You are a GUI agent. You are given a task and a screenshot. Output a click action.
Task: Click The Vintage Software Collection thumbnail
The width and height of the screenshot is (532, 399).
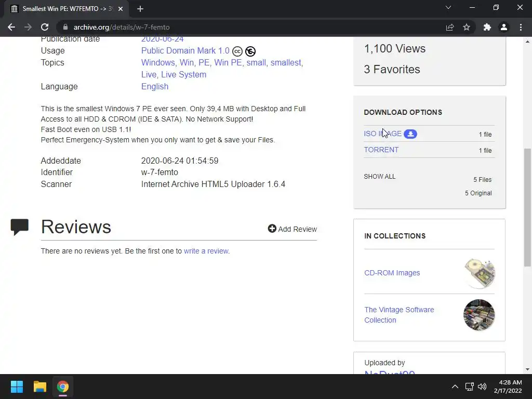click(x=479, y=315)
